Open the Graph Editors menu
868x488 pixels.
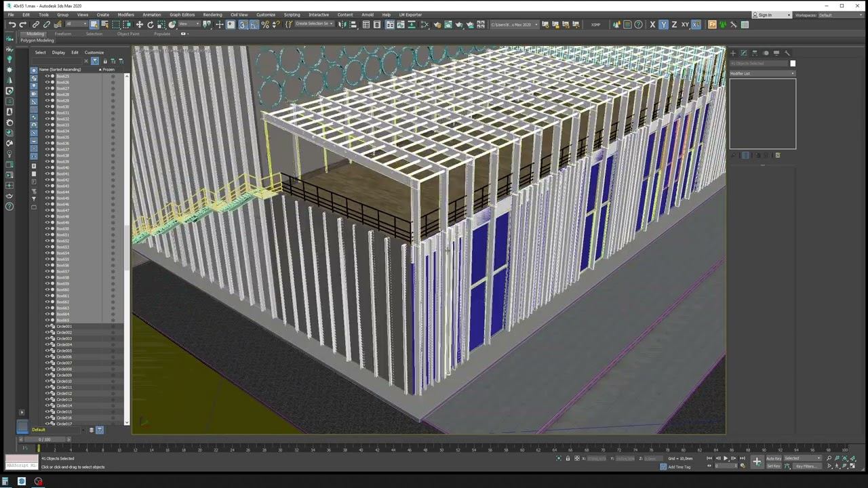[182, 14]
